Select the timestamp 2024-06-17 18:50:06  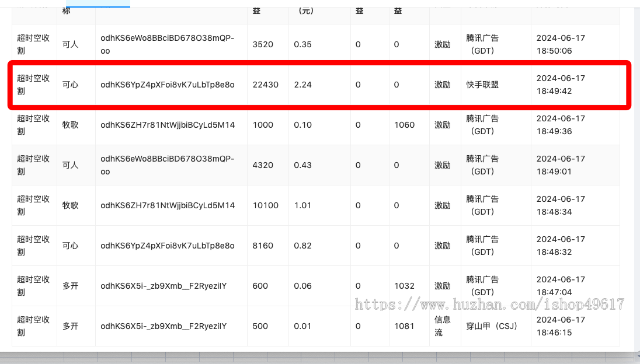coord(561,44)
